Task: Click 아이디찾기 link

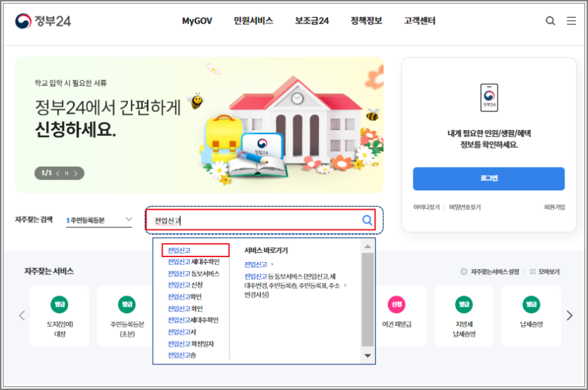Action: (426, 207)
